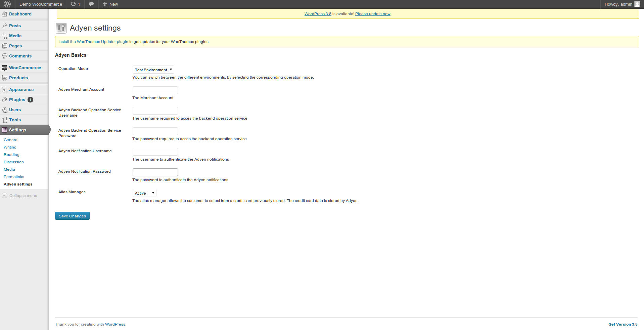Focus the Adyen Merchant Account field
Screen dimensions: 644x330
155,90
